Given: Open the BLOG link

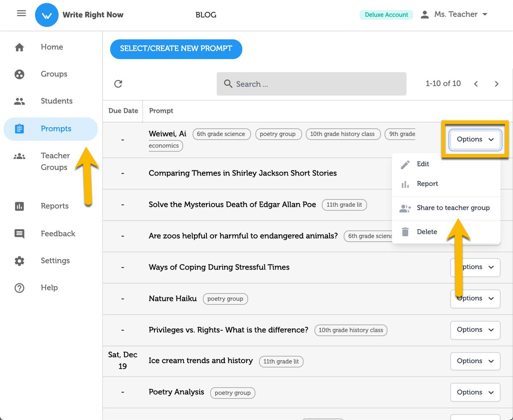Looking at the screenshot, I should [206, 15].
